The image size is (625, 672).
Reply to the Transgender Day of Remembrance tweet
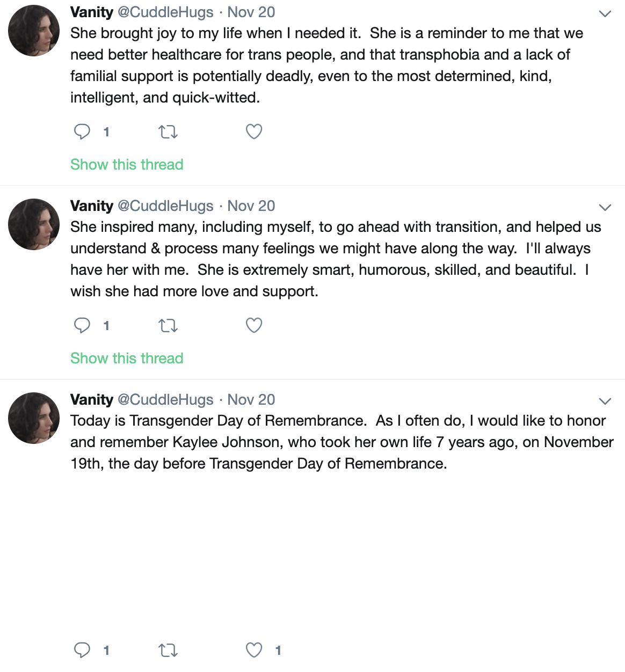coord(82,650)
